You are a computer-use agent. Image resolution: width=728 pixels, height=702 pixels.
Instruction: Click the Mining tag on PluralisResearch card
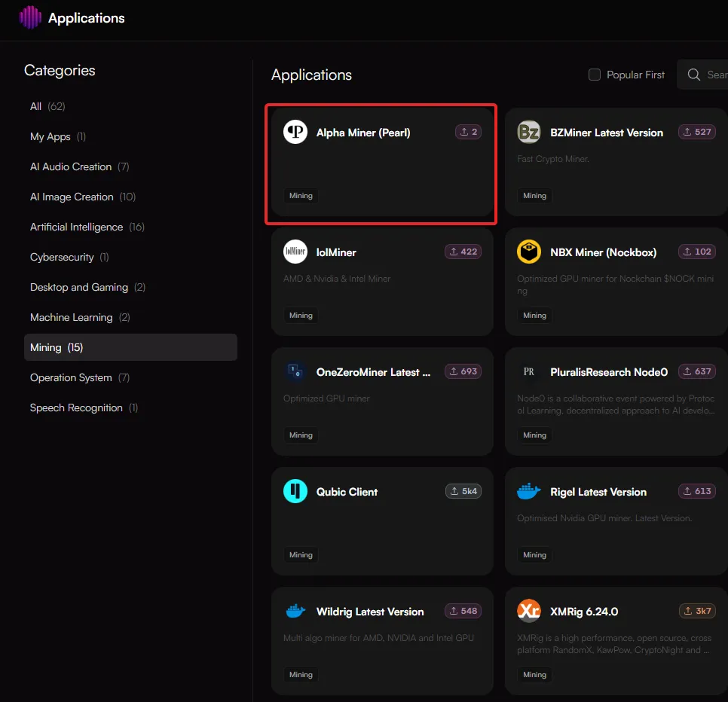(534, 435)
